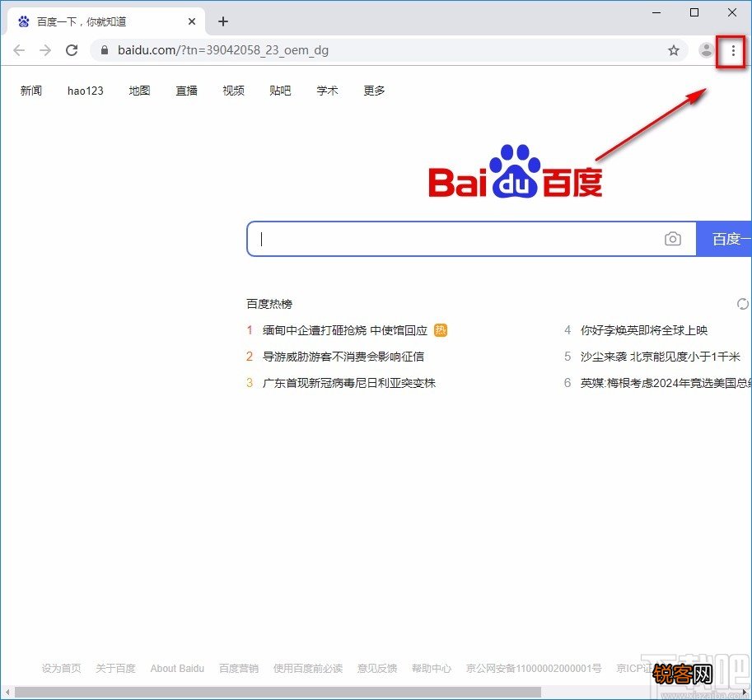Minimize the browser window
752x700 pixels.
pos(656,12)
